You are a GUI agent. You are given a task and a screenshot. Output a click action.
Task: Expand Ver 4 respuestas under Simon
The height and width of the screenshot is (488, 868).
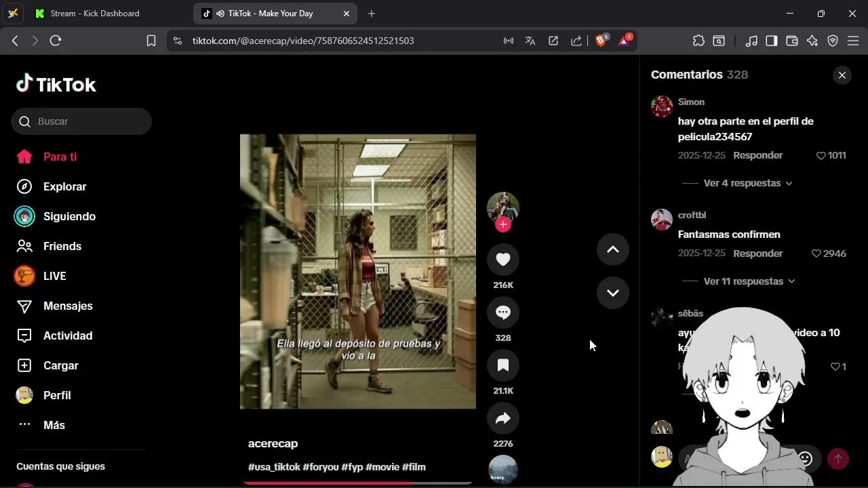click(x=748, y=183)
